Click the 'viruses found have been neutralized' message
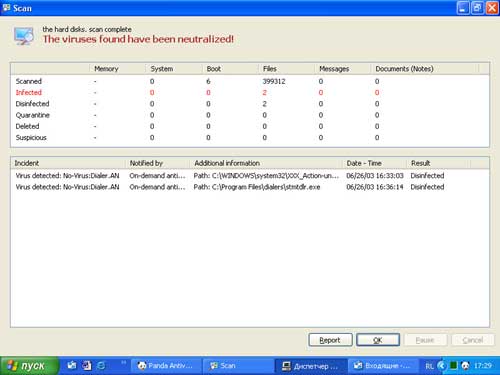This screenshot has width=500, height=375. 138,39
